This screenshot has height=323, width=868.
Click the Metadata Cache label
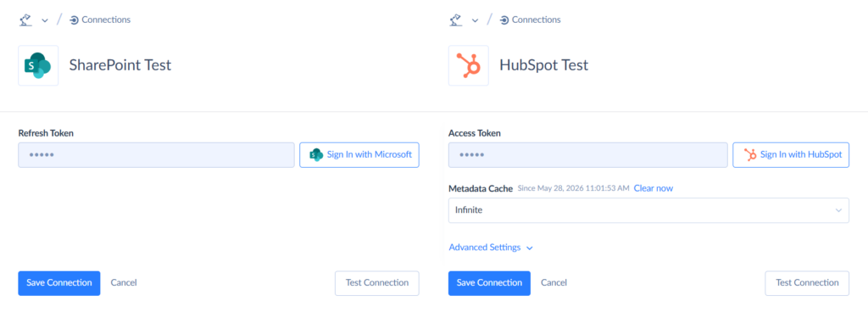[481, 188]
